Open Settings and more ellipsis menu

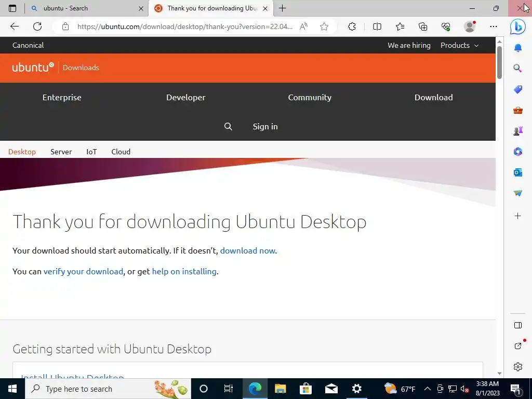click(494, 26)
